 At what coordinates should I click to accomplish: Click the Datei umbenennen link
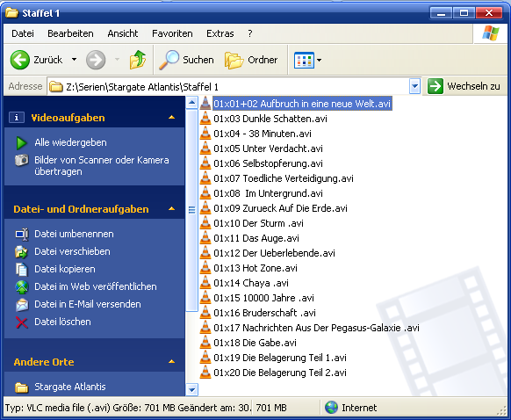(x=74, y=234)
